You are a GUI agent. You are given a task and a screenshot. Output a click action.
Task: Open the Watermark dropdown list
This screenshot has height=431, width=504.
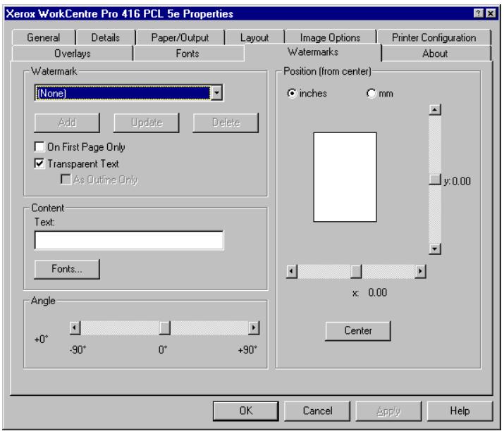(218, 92)
